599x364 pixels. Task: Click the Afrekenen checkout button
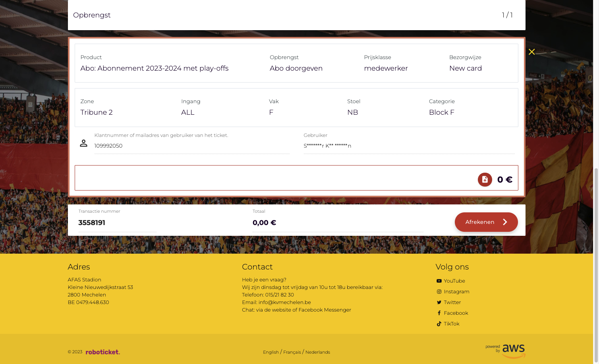coord(486,222)
